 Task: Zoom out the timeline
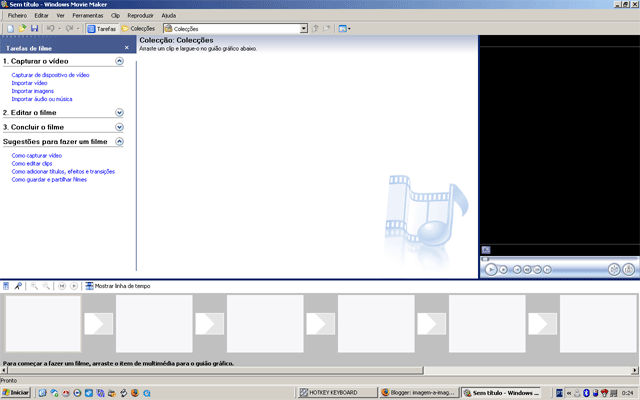tap(46, 286)
